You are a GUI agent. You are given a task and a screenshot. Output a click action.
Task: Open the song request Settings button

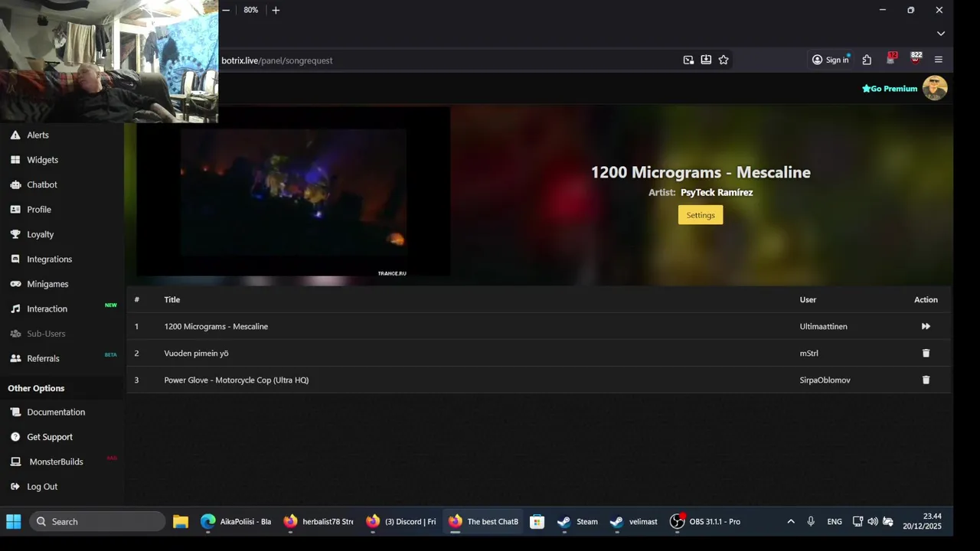coord(701,215)
